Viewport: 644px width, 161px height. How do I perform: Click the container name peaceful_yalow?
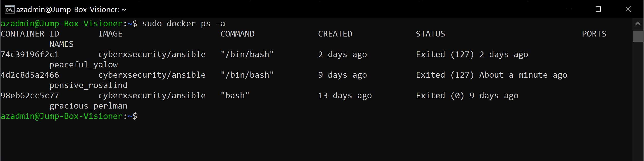(x=83, y=65)
